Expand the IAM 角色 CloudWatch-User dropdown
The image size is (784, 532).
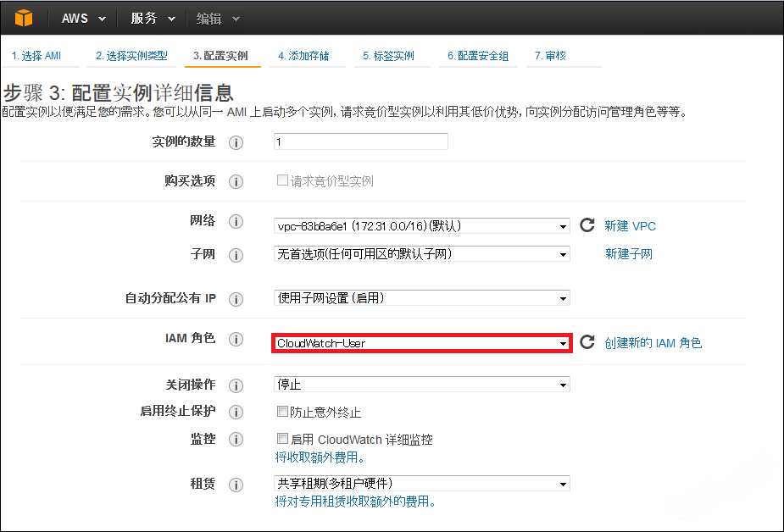point(422,343)
